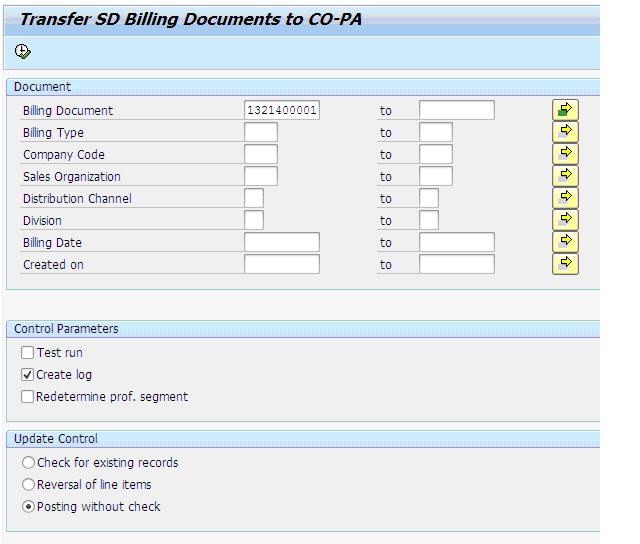The height and width of the screenshot is (544, 640).
Task: Click the Billing Date from field
Action: (x=282, y=242)
